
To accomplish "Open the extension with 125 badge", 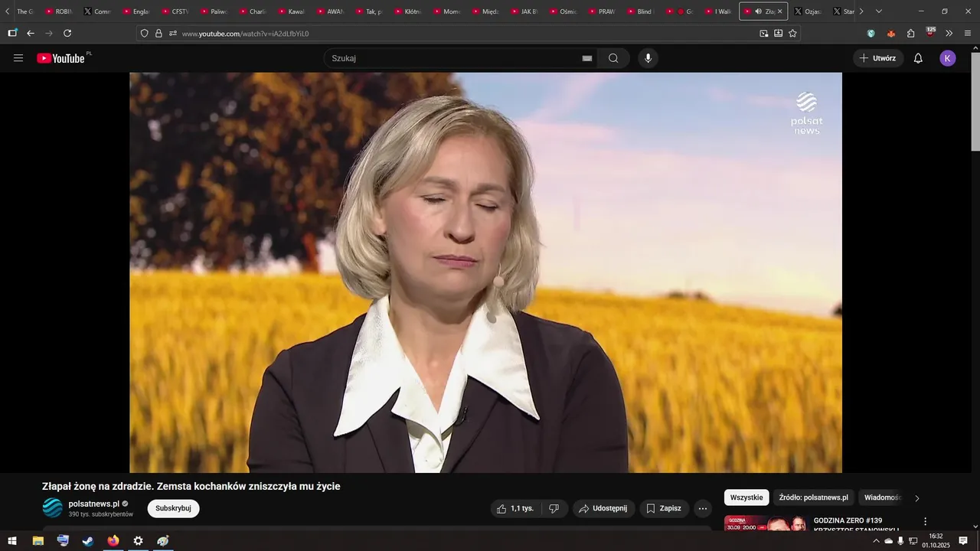I will pos(930,32).
